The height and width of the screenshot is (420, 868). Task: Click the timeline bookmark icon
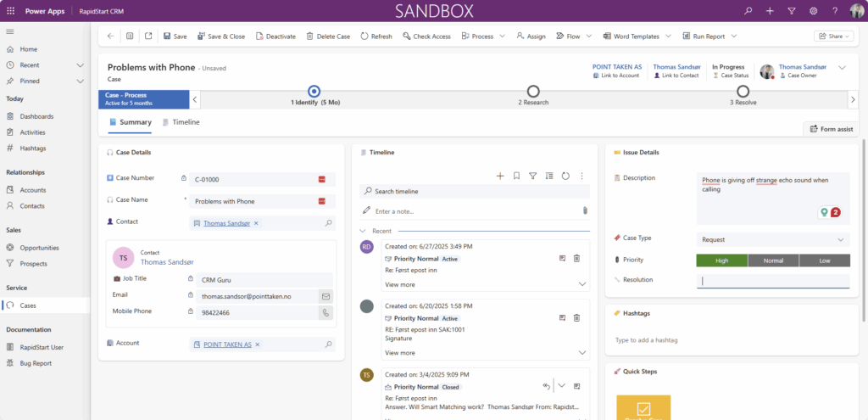(x=516, y=176)
